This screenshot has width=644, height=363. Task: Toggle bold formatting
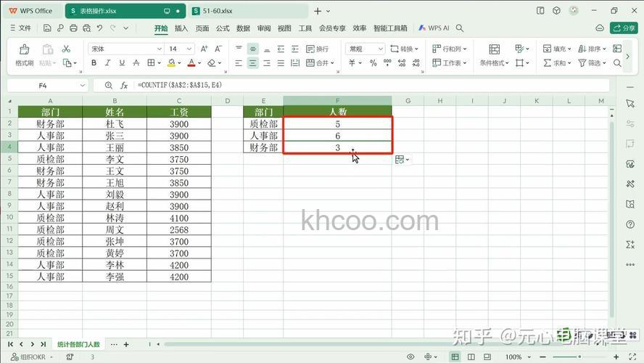pyautogui.click(x=94, y=63)
